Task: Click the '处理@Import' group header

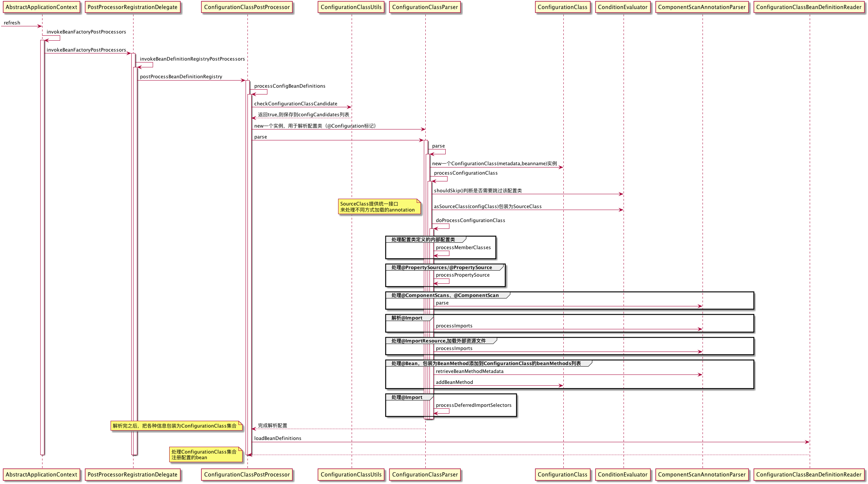Action: [409, 397]
